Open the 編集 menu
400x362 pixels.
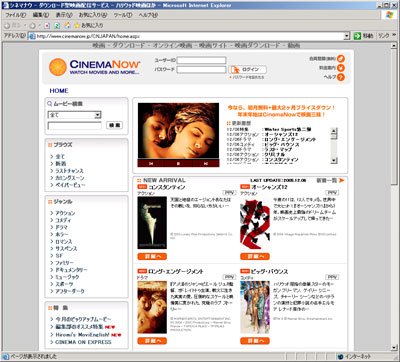[x=41, y=15]
